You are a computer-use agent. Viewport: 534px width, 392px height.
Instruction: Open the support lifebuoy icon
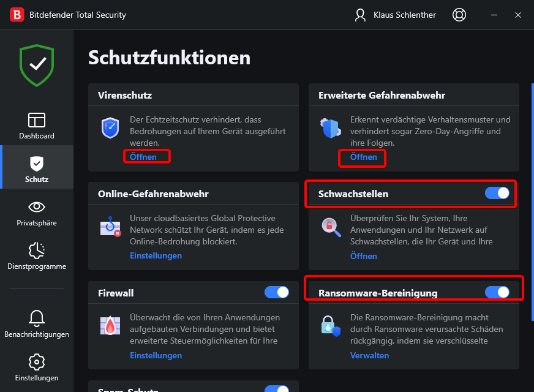[x=459, y=15]
